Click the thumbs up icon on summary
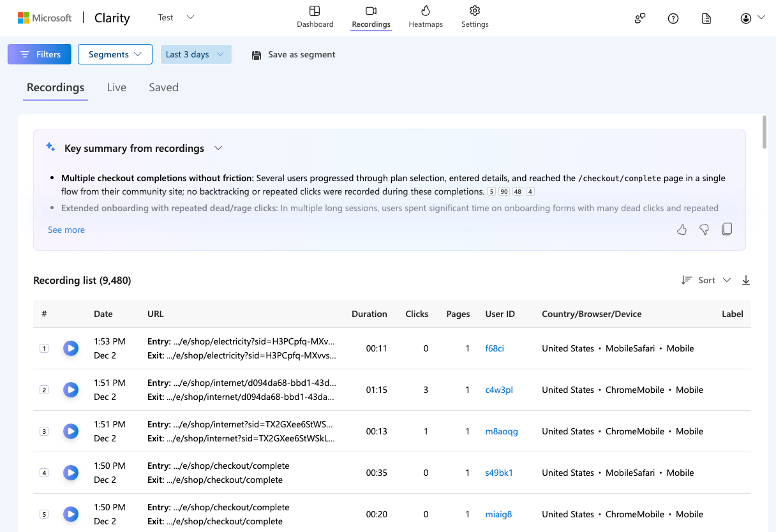Viewport: 776px width, 532px height. 682,230
